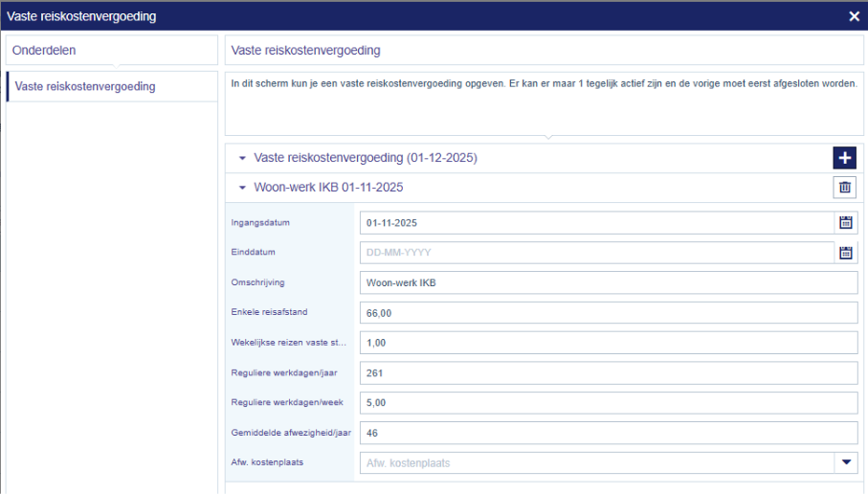Collapse the Woon-werk IKB 01-11-2025 section
The width and height of the screenshot is (868, 494).
coord(242,188)
